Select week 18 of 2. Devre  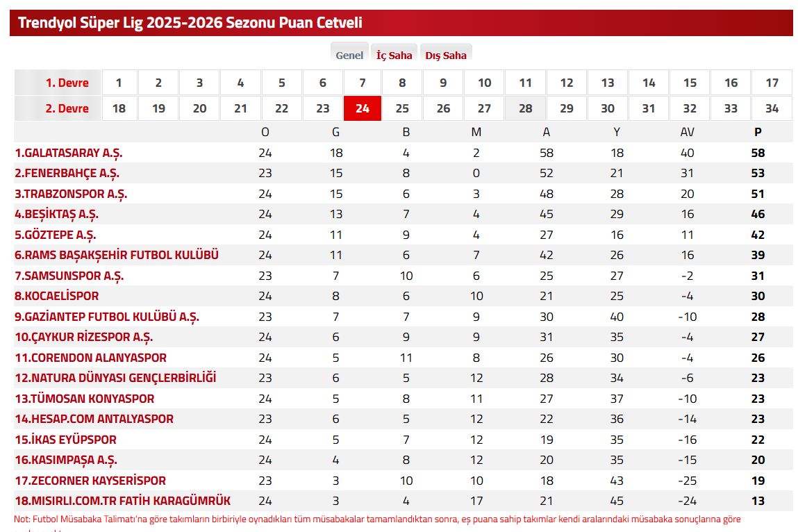pyautogui.click(x=119, y=108)
